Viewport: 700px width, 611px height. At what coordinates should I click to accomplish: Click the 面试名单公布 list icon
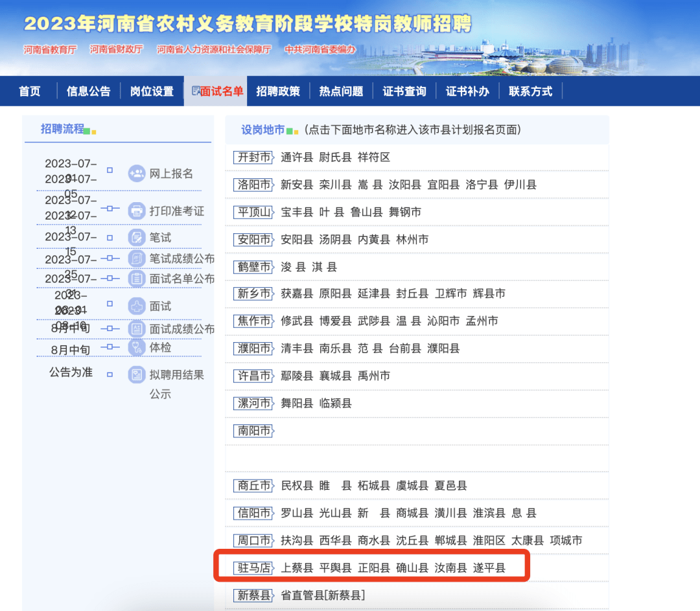click(137, 279)
